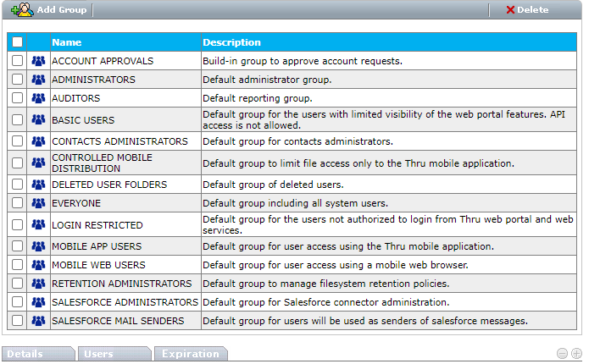Click the SALESFORCE MAIL SENDERS group icon
589x364 pixels.
point(38,321)
